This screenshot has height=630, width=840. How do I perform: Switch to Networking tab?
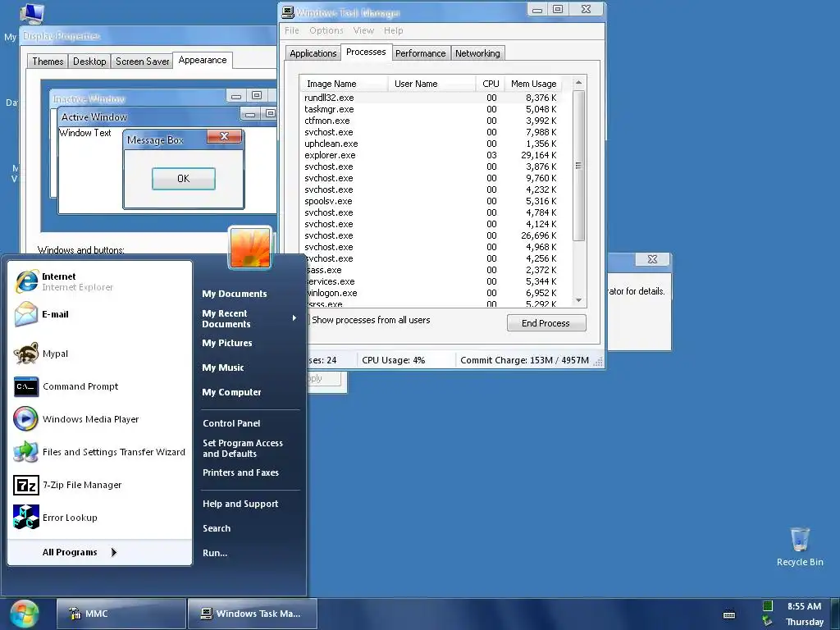click(x=477, y=53)
